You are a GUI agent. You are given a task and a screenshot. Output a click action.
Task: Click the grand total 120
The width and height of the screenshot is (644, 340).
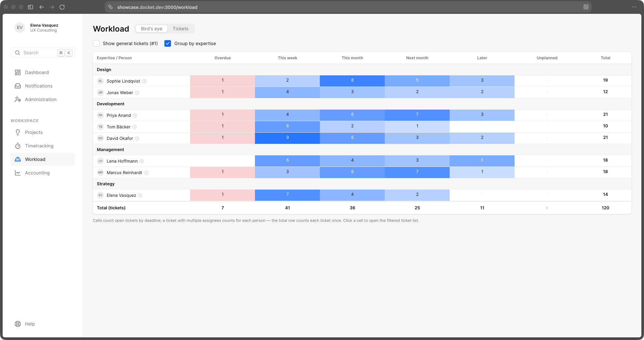pos(605,208)
